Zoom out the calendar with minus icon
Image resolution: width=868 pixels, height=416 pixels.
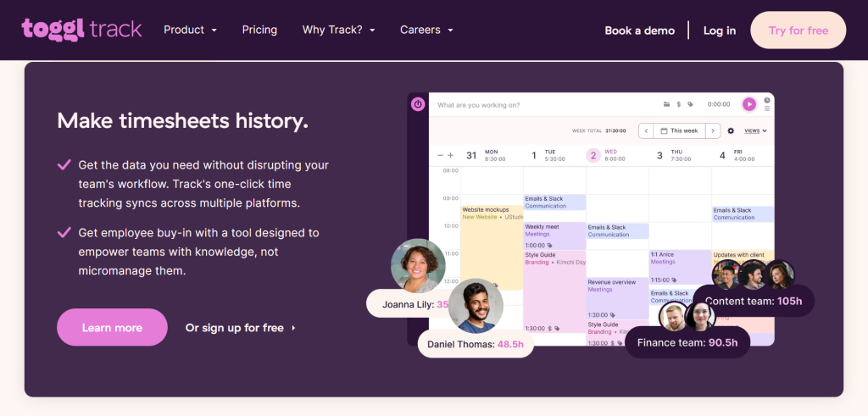click(441, 155)
